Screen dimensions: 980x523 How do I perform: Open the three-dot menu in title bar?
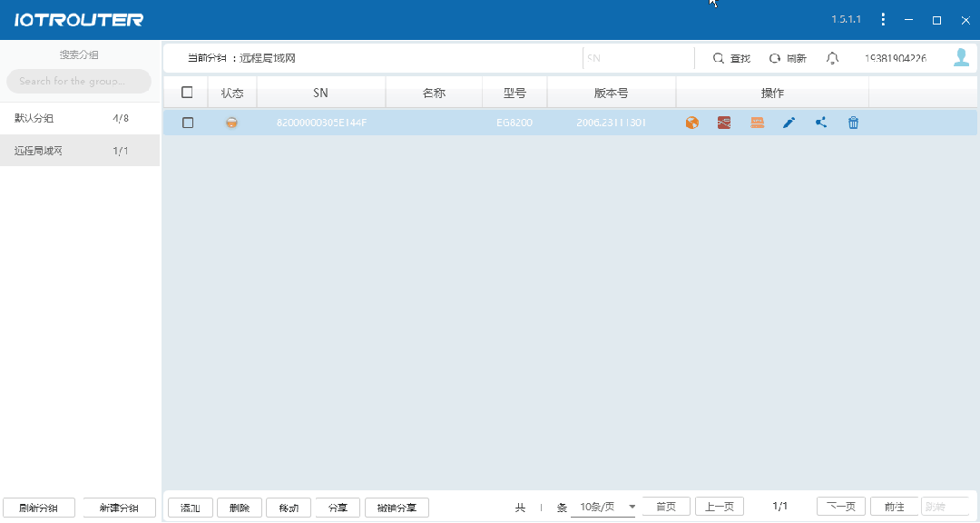[883, 19]
